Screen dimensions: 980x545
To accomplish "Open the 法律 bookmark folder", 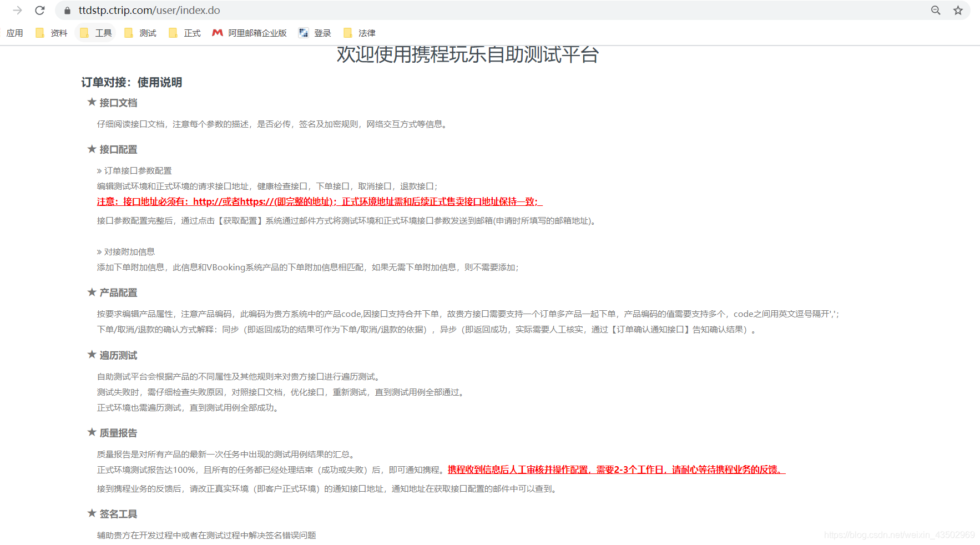I will click(360, 33).
